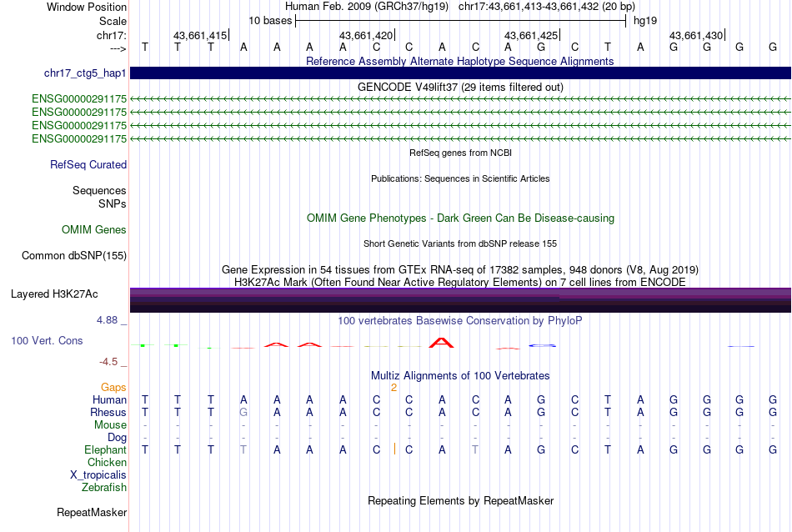
Task: Select the Zebrafish alignment row label
Action: point(104,487)
